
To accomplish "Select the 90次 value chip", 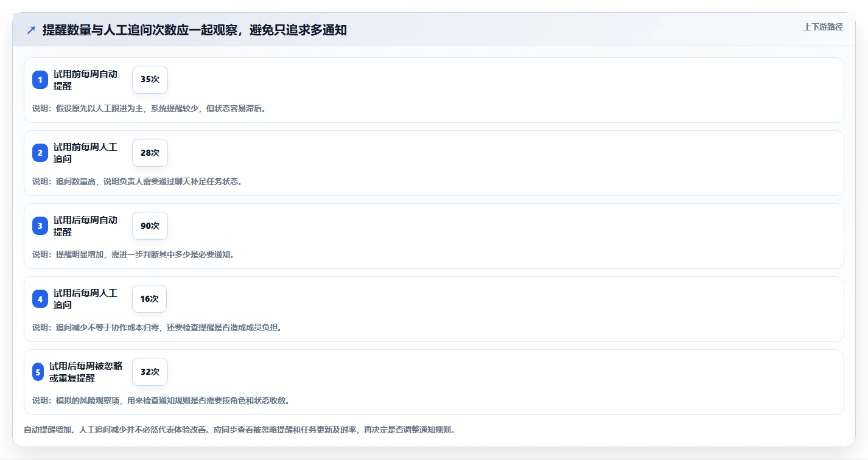I will click(x=150, y=226).
